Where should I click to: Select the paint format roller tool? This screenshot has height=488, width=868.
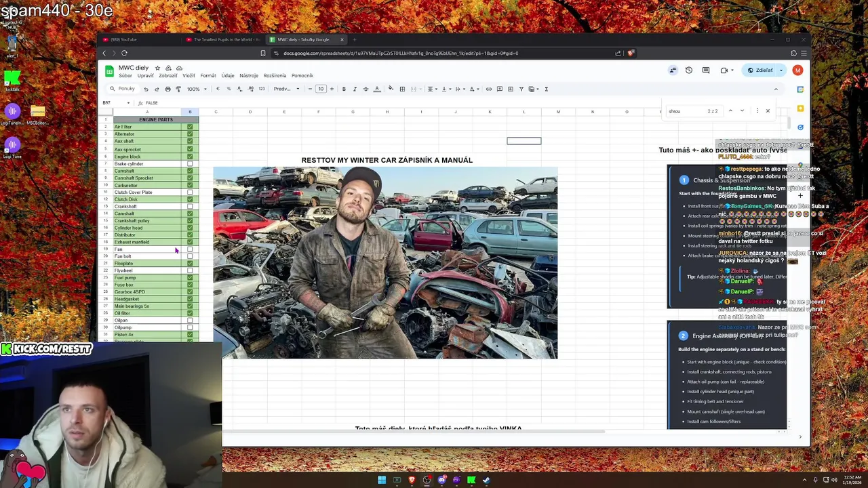coord(178,89)
